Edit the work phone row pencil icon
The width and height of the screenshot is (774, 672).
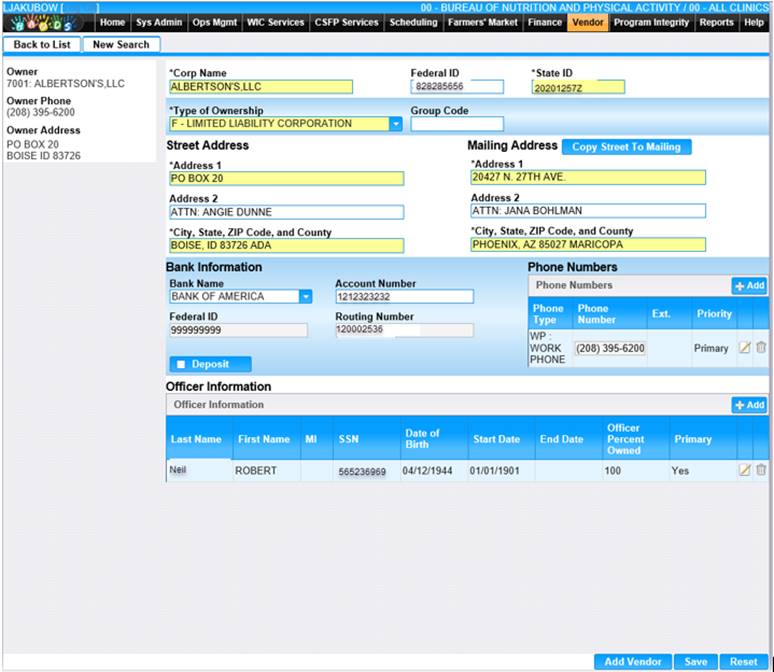[x=744, y=348]
